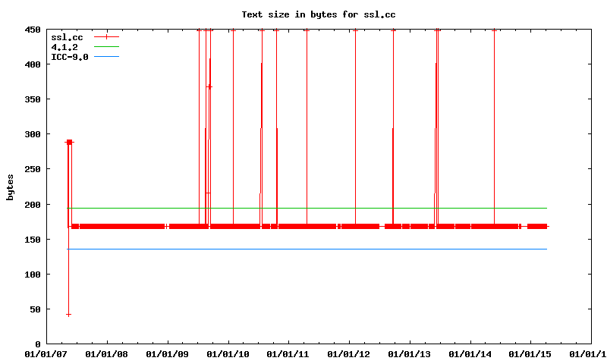Screen dimensions: 607x364
Task: Click the 100 y-axis tick label
Action: pyautogui.click(x=33, y=275)
